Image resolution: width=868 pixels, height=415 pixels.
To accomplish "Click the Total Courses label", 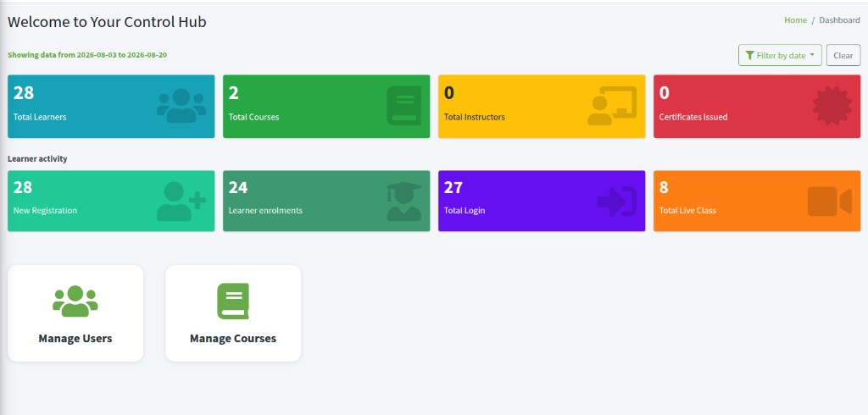I will (x=253, y=117).
